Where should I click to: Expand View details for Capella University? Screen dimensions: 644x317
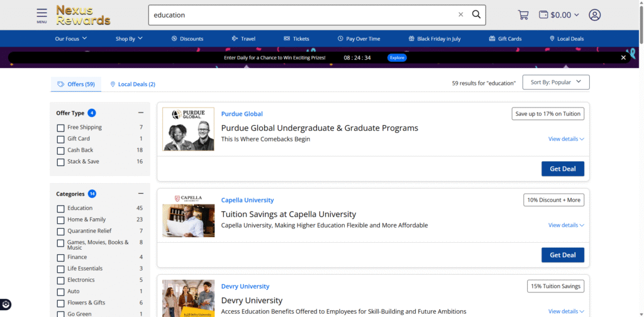(566, 225)
